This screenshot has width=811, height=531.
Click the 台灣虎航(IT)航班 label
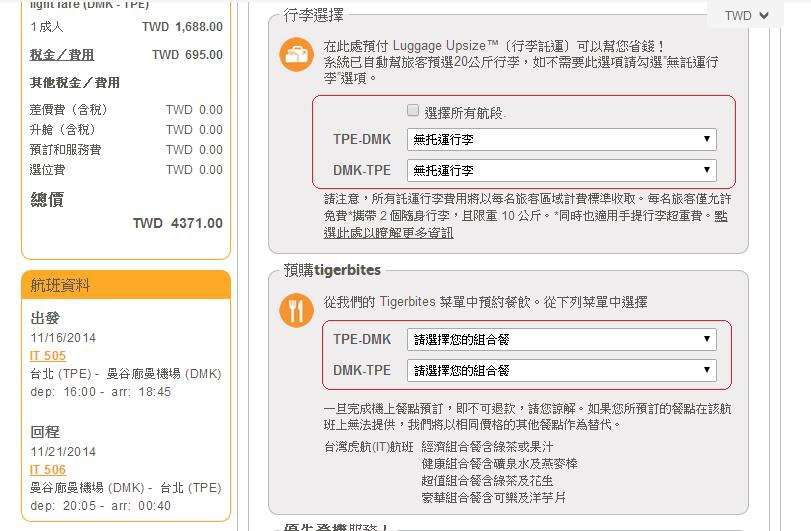tap(369, 447)
